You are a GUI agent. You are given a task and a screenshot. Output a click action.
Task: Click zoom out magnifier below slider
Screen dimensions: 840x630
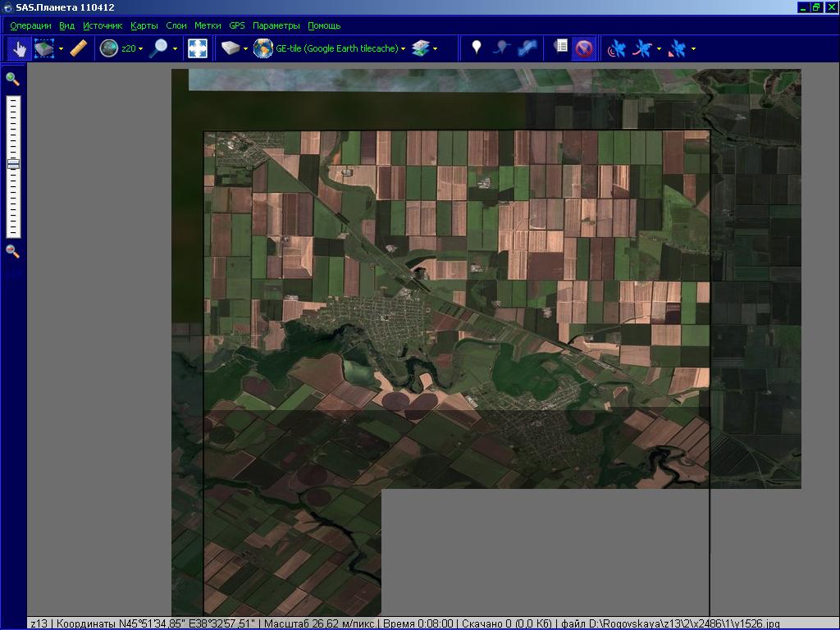[12, 251]
